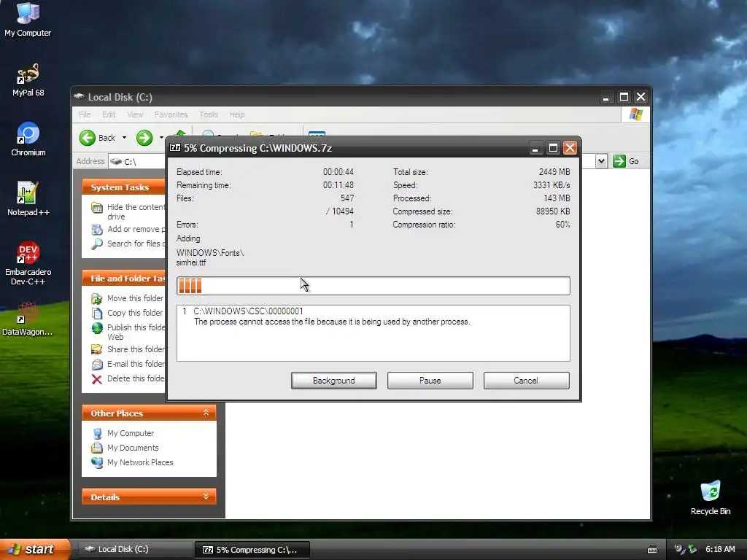Screen dimensions: 747x560
Task: Switch to Local Disk (C:) taskbar button
Action: point(135,549)
